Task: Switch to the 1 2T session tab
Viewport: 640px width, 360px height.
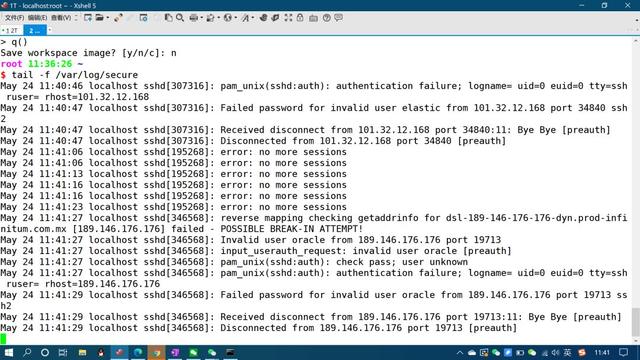Action: click(x=11, y=31)
